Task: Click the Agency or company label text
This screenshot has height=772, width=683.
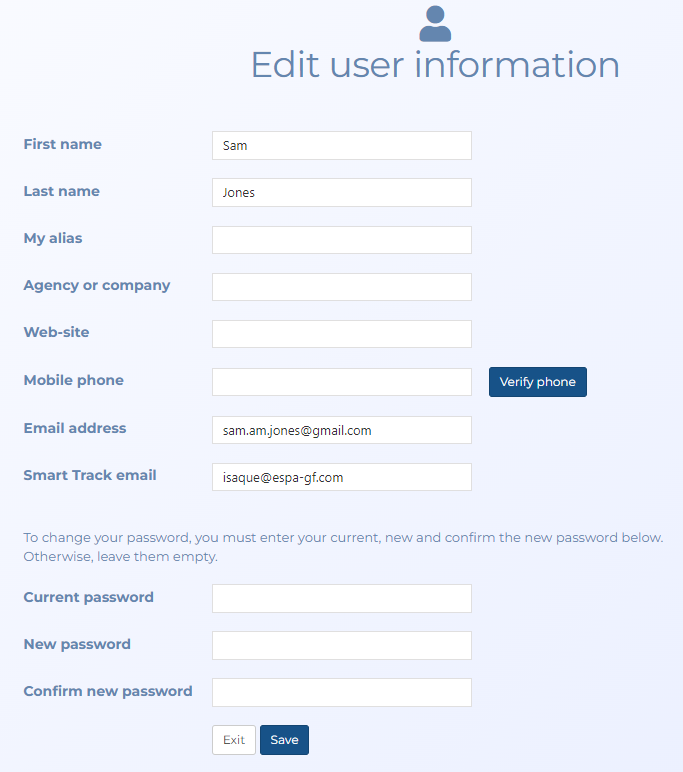Action: (97, 285)
